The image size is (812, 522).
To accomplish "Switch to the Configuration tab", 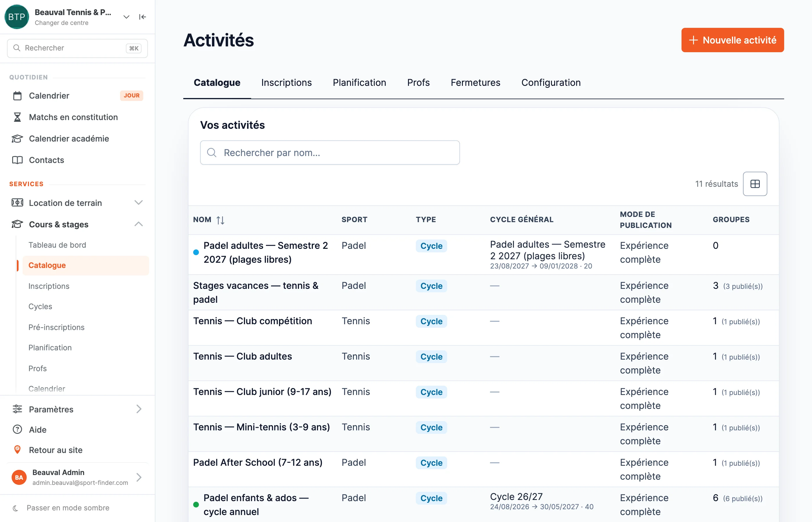I will click(551, 82).
